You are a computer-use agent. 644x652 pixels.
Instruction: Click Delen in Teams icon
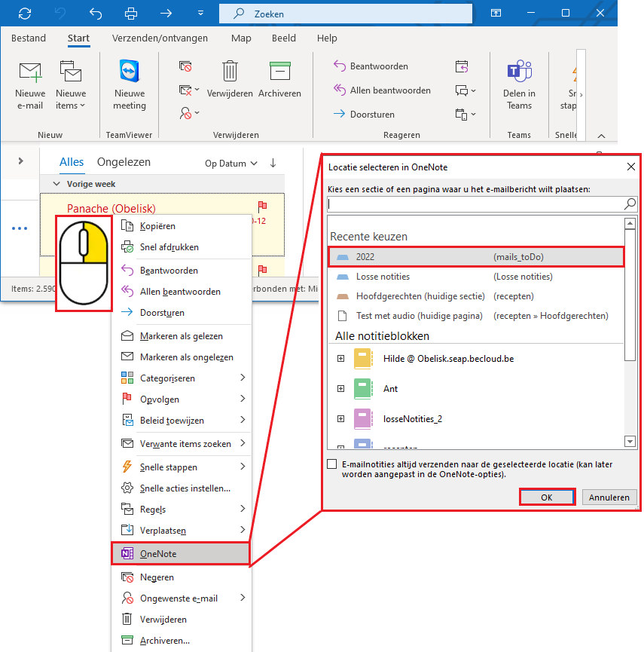(x=519, y=85)
